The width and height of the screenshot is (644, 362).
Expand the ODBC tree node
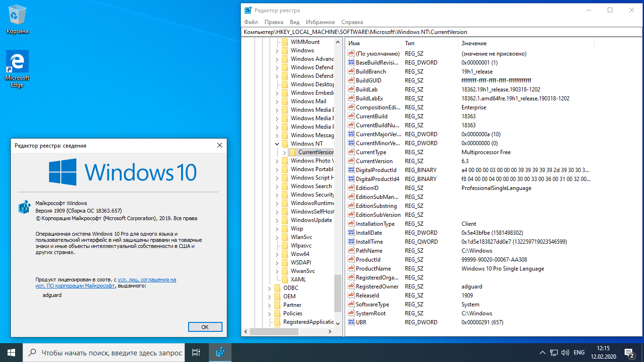coord(269,288)
